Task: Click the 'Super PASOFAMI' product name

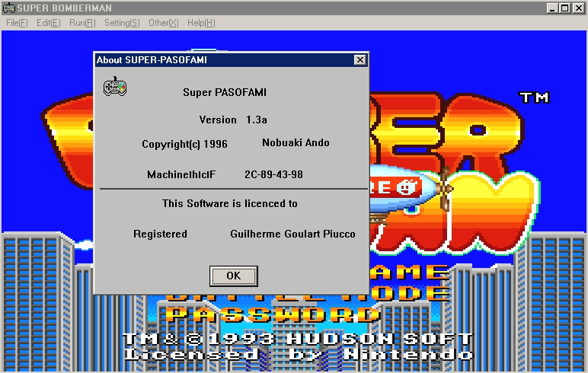Action: 225,93
